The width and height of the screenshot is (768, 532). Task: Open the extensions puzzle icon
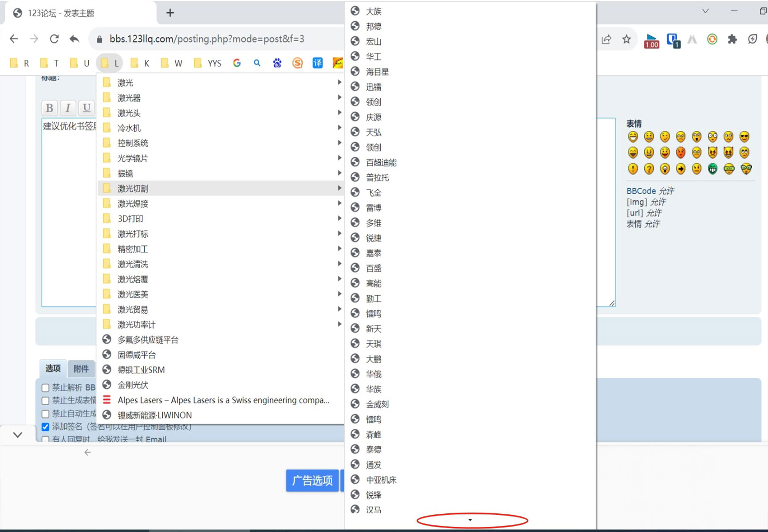tap(732, 39)
